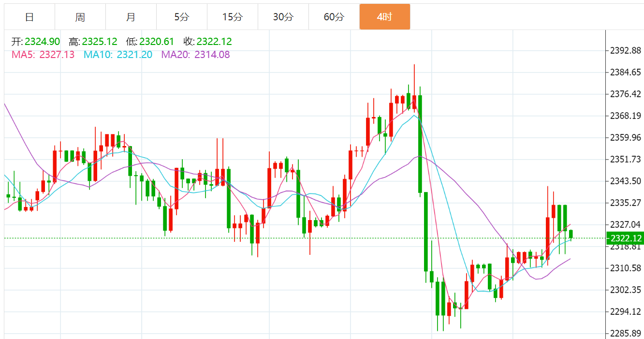Viewport: 644px width, 339px height.
Task: Choose the 60分 timeframe tab
Action: click(334, 17)
